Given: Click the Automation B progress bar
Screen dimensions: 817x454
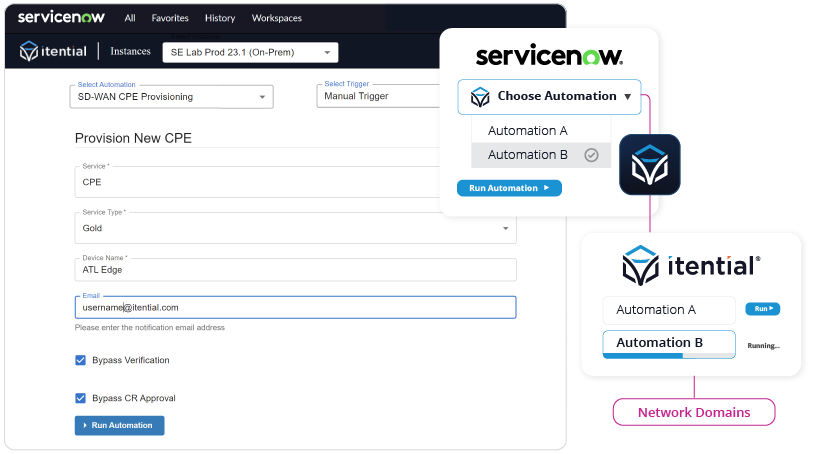Looking at the screenshot, I should click(x=668, y=344).
